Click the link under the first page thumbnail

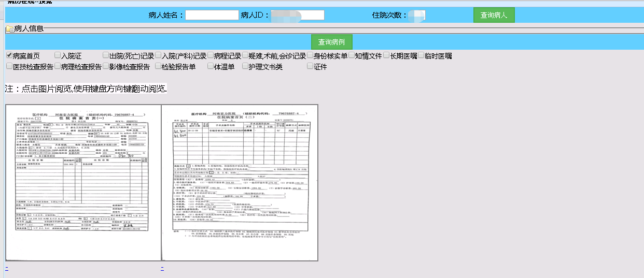click(x=7, y=268)
